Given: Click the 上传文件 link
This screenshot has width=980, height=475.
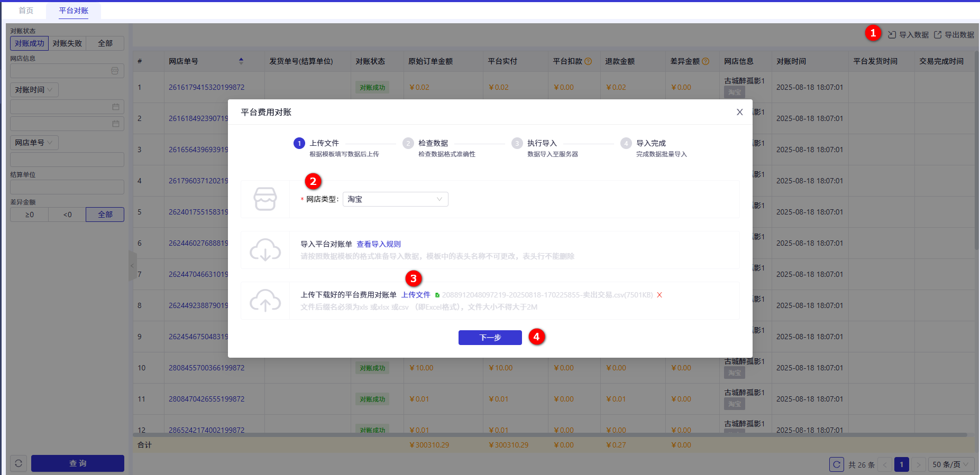Looking at the screenshot, I should [416, 295].
